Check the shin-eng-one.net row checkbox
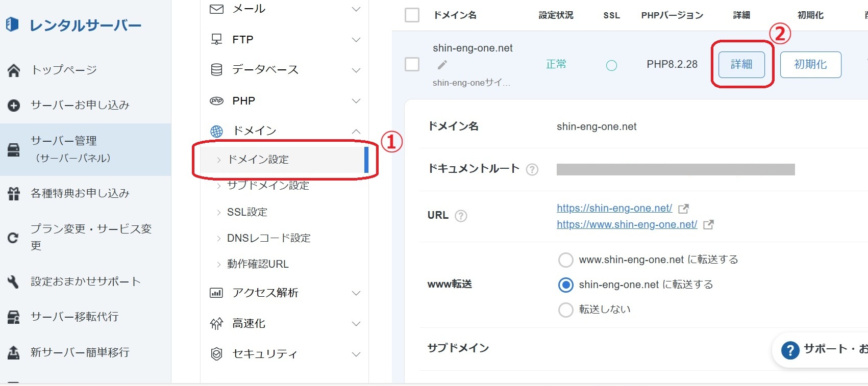The image size is (868, 386). click(412, 64)
